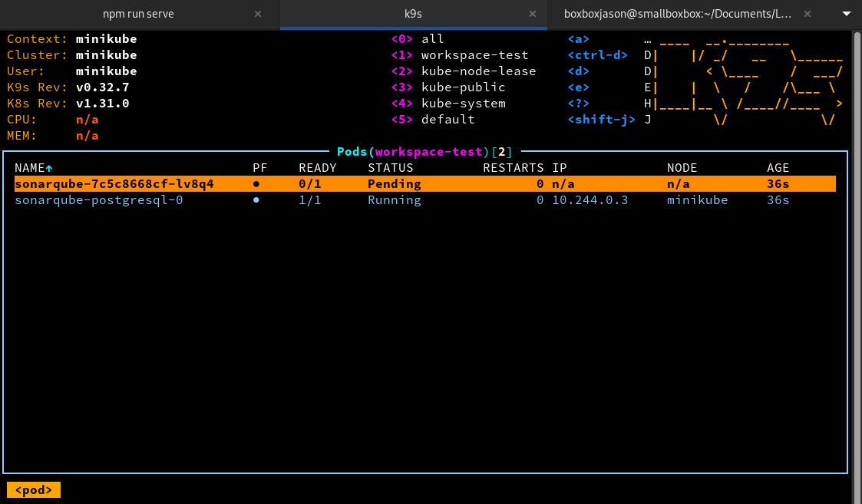Image resolution: width=862 pixels, height=504 pixels.
Task: Click the terminal vertical scrollbar
Action: tap(857, 267)
